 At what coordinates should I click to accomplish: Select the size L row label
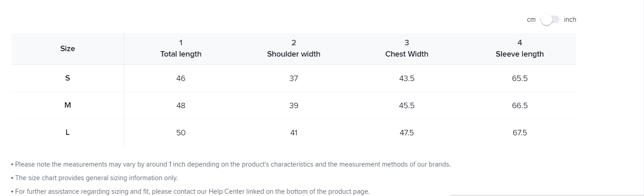[67, 132]
